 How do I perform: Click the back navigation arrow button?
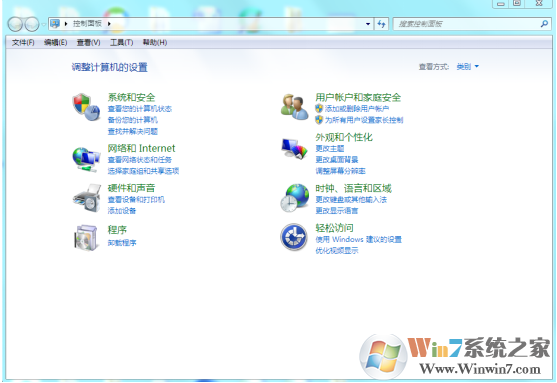[16, 24]
